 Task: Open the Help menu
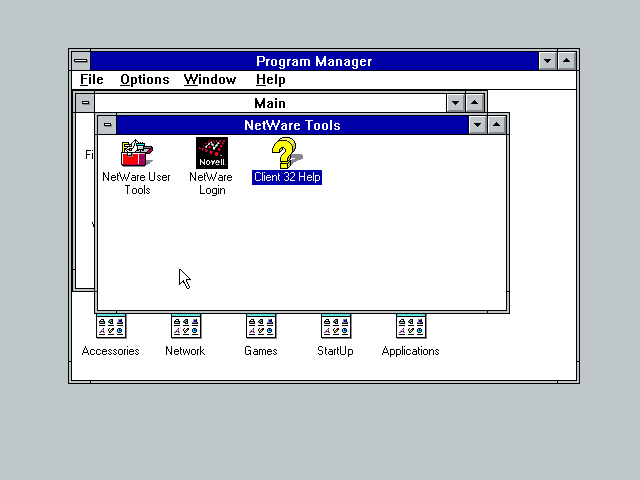tap(271, 80)
